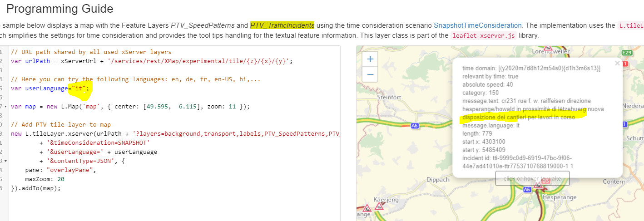Click the left warning icon below Käerjeng
The image size is (644, 221).
pos(367,208)
